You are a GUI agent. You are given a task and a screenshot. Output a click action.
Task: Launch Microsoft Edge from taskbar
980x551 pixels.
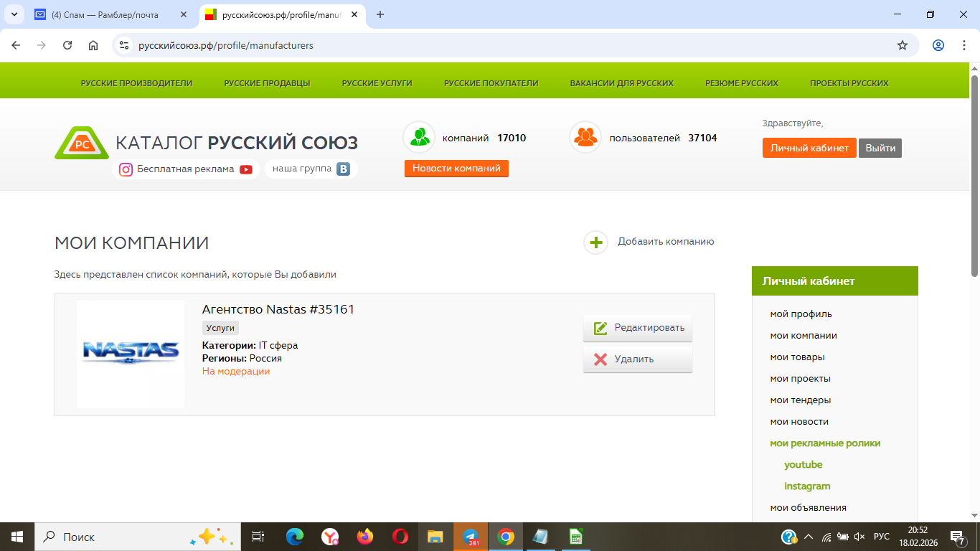[294, 537]
